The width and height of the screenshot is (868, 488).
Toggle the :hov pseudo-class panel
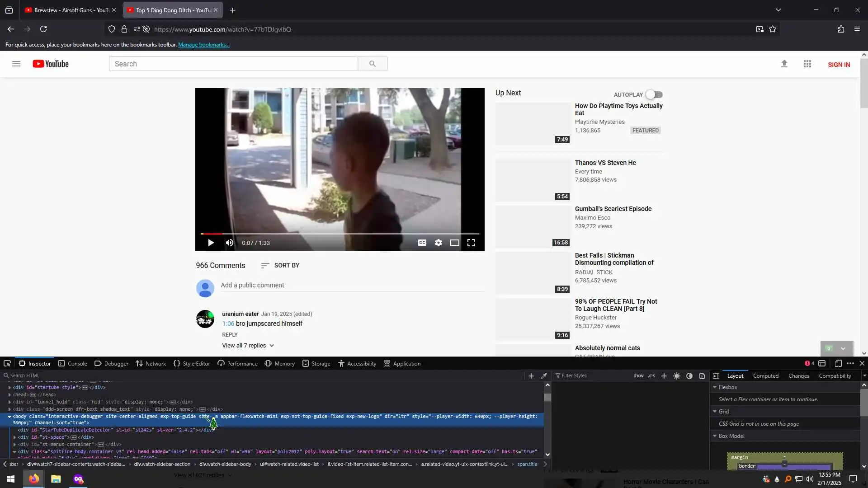tap(638, 375)
